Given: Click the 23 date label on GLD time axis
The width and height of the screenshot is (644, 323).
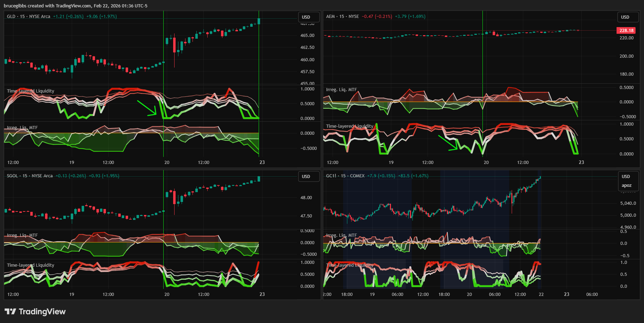Looking at the screenshot, I should tap(262, 163).
